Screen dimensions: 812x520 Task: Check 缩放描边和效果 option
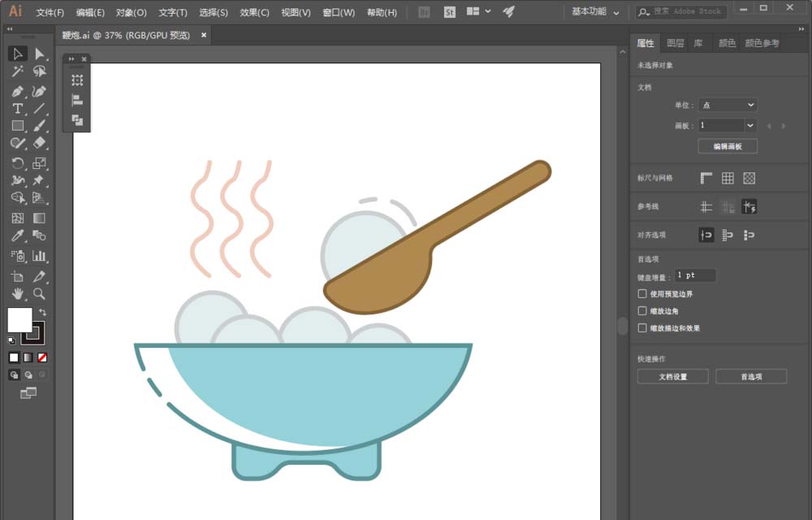coord(642,328)
